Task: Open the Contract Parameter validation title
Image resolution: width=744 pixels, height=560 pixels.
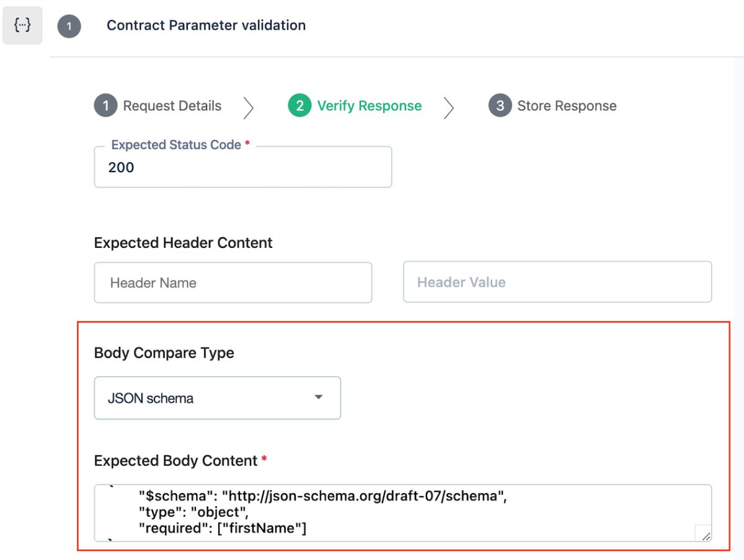Action: [206, 25]
